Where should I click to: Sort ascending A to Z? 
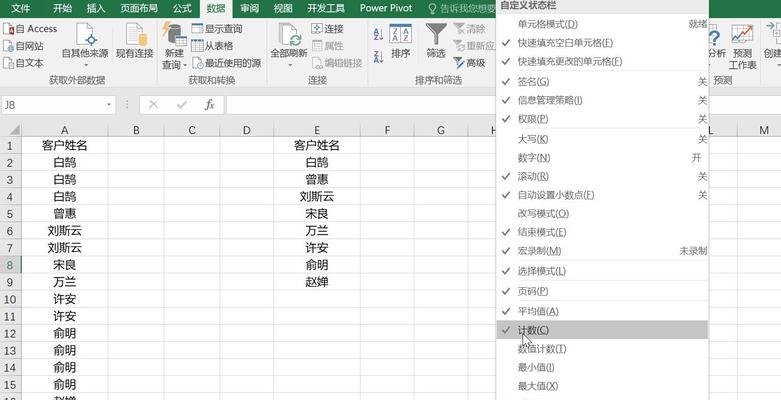click(x=379, y=34)
